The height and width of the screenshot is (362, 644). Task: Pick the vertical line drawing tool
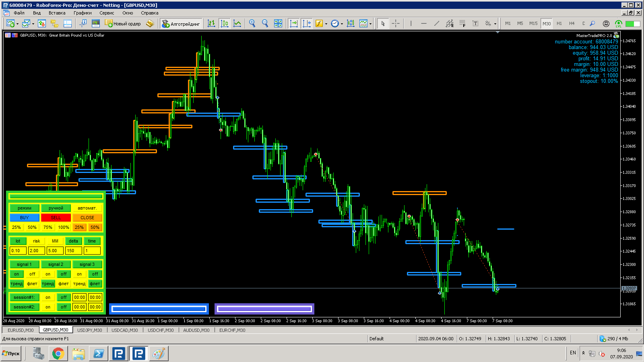[x=411, y=24]
